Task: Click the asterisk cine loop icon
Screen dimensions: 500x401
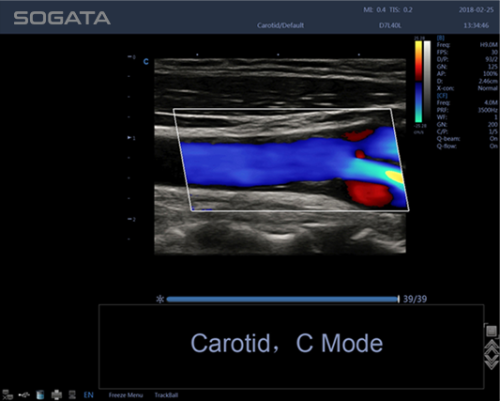Action: click(160, 299)
